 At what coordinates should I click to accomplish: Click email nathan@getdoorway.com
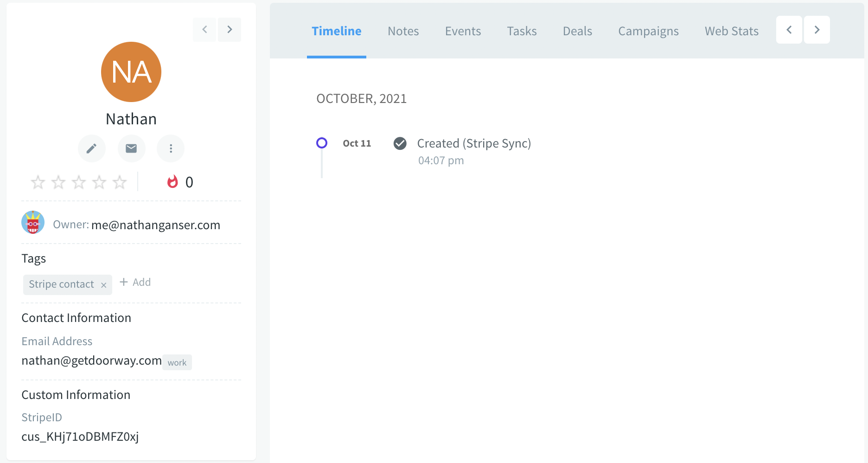(x=92, y=360)
